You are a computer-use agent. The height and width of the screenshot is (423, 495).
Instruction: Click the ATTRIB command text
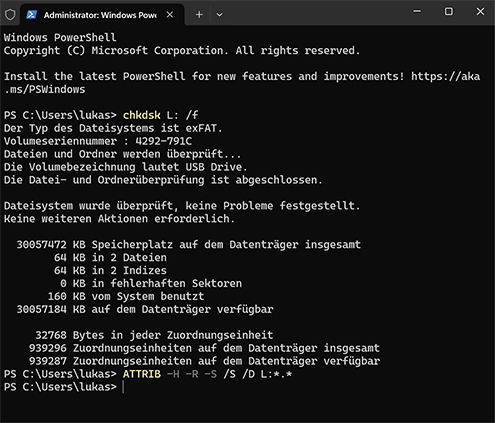coord(142,374)
